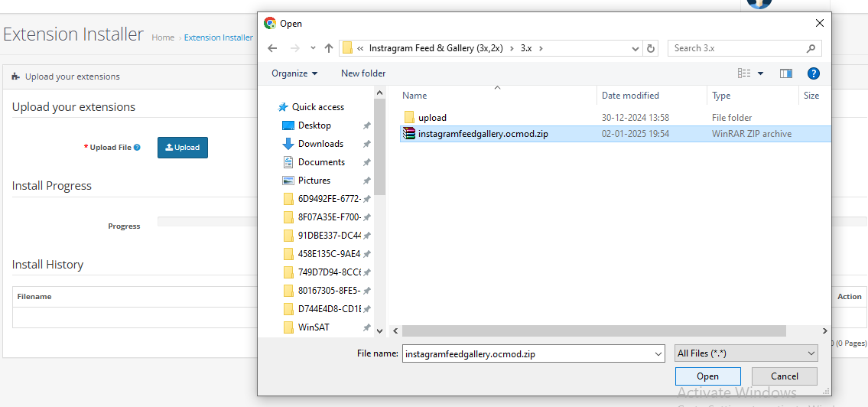Screen dimensions: 868x407
Task: Click the horizontal scrollbar in file list
Action: click(x=593, y=330)
